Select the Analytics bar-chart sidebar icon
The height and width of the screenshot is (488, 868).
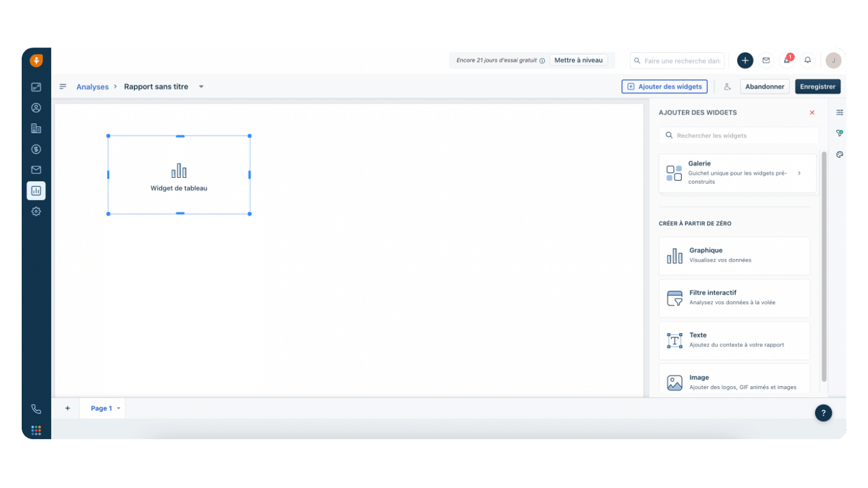(36, 190)
